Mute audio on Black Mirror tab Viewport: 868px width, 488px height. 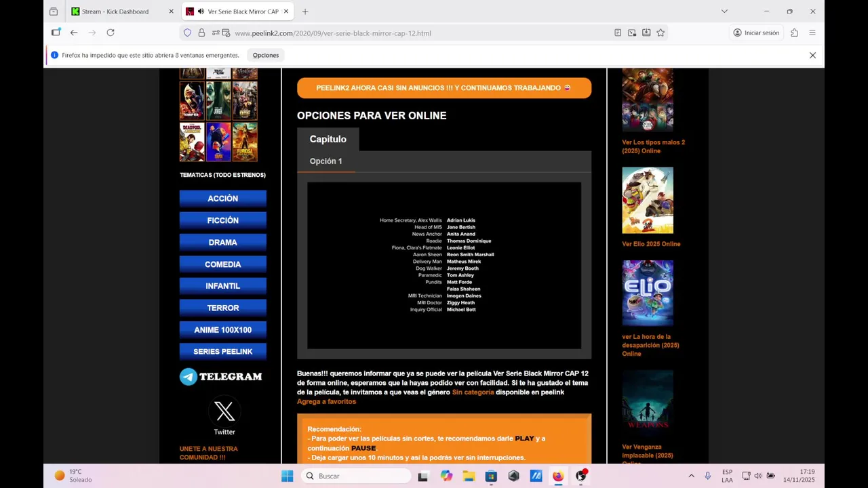(201, 12)
